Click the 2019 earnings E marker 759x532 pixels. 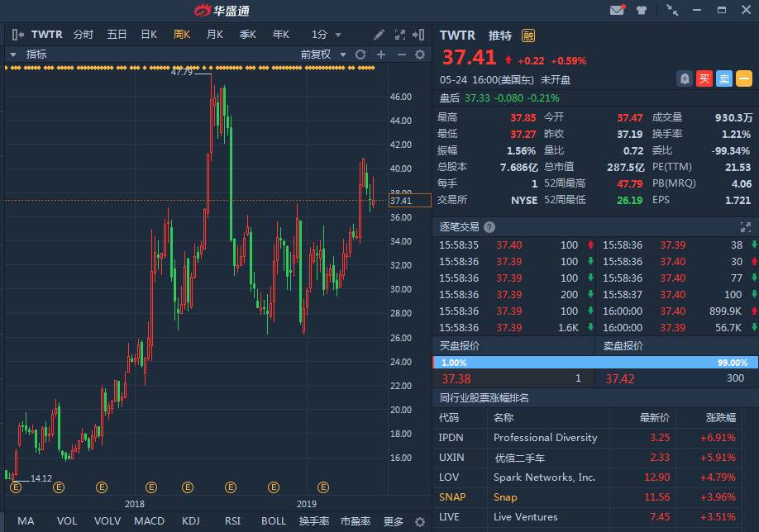coord(323,487)
